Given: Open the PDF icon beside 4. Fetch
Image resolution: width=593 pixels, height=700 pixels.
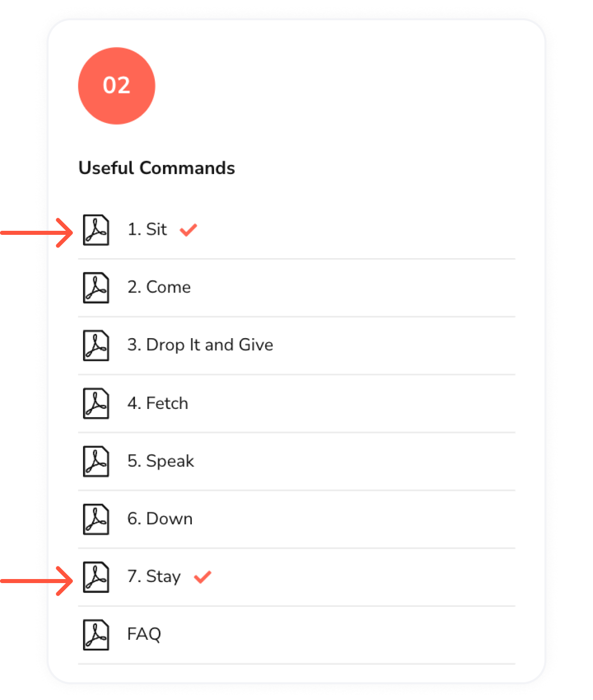Looking at the screenshot, I should click(x=96, y=403).
